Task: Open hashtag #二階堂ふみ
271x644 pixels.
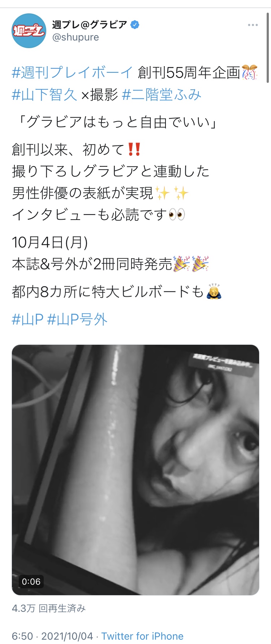Action: 162,95
